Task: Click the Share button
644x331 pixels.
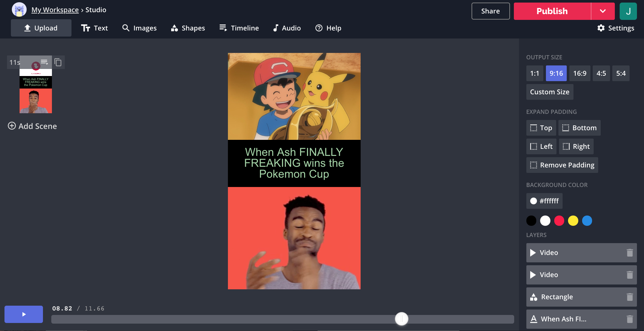Action: point(490,11)
